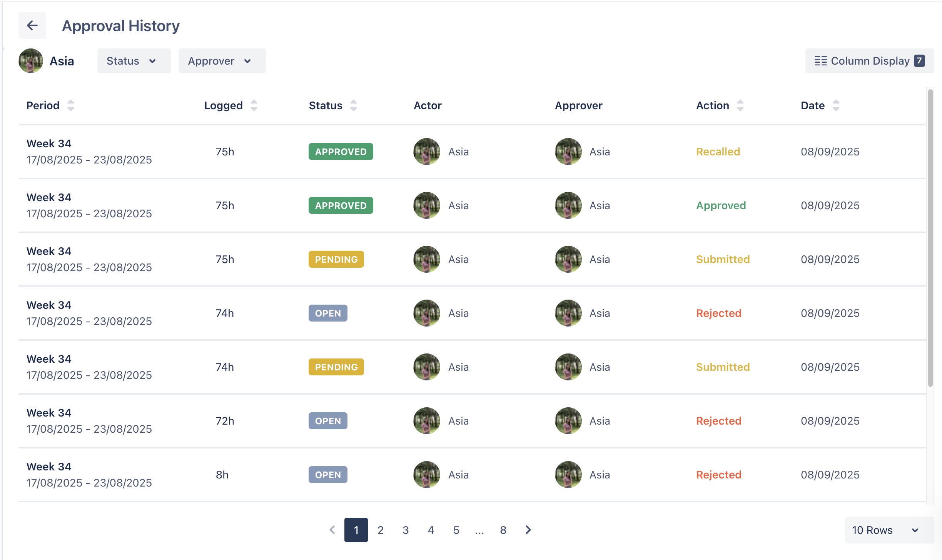Go to page 2
Screen dimensions: 942x560
(380, 530)
